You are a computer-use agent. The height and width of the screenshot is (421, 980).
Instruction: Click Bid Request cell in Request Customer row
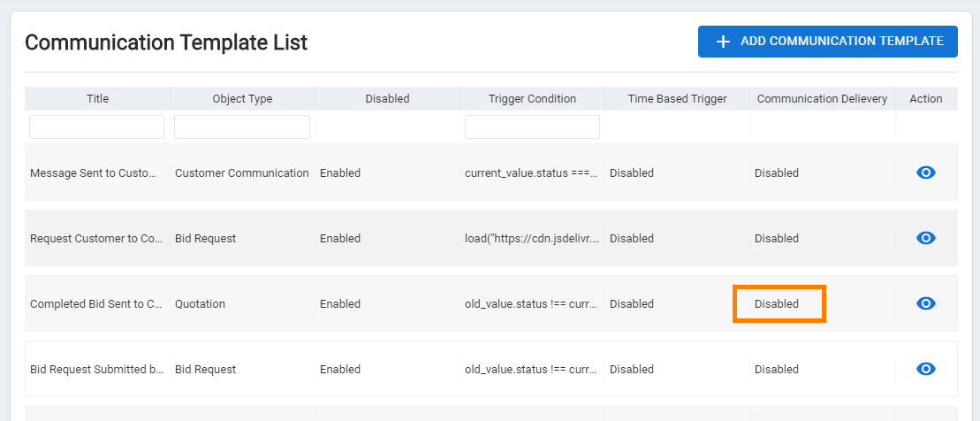click(x=206, y=238)
